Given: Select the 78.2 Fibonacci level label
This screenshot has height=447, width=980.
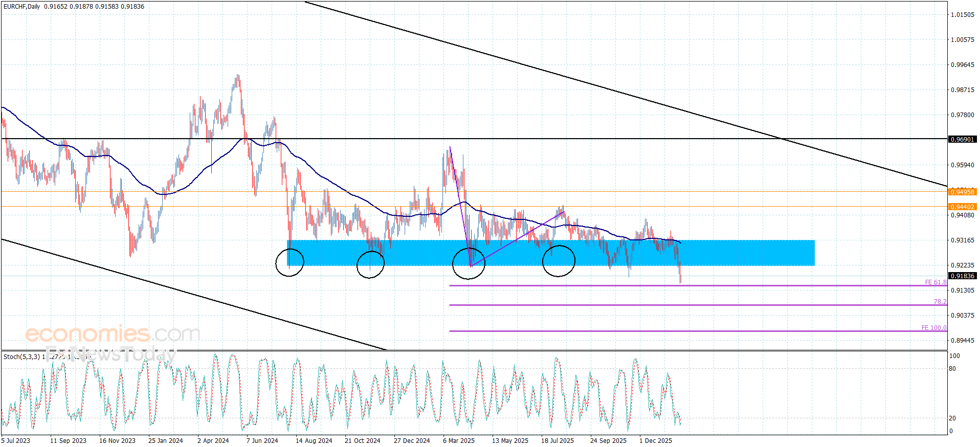Looking at the screenshot, I should pyautogui.click(x=940, y=302).
